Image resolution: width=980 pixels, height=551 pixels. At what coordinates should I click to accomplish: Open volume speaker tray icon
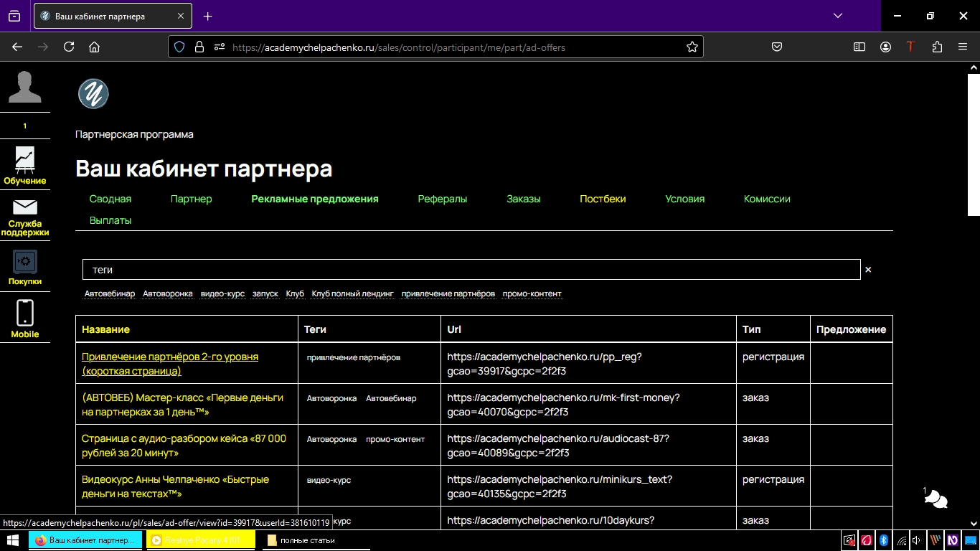[x=917, y=540]
